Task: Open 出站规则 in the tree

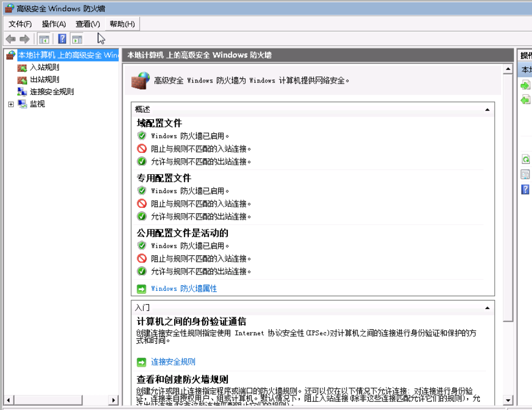Action: click(44, 79)
